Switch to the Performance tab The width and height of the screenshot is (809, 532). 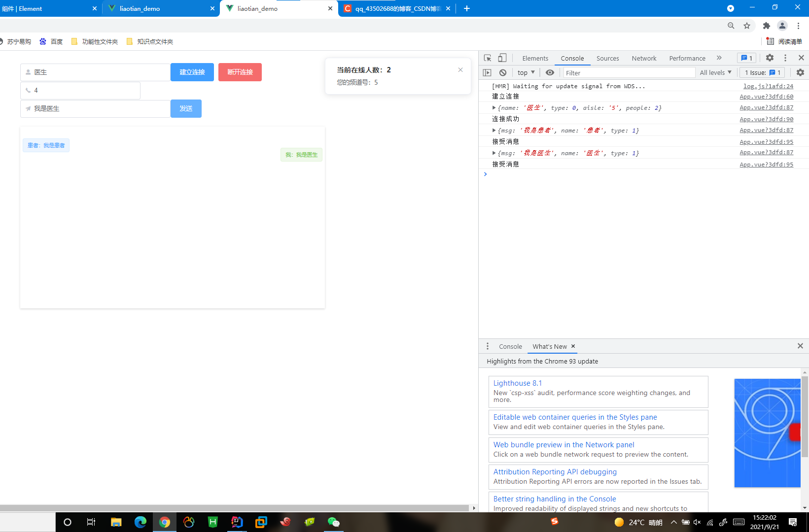[x=687, y=58]
